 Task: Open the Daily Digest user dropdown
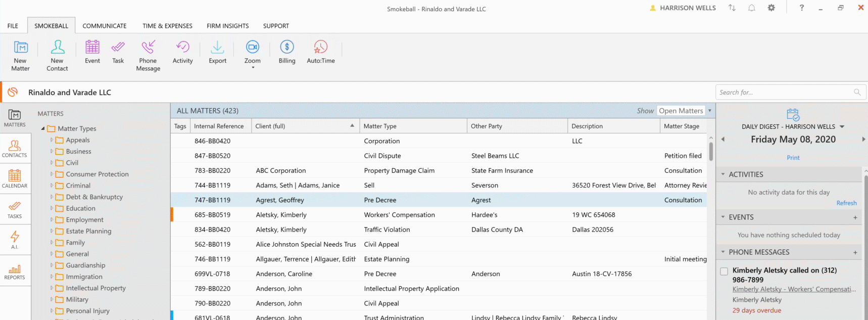(x=842, y=127)
